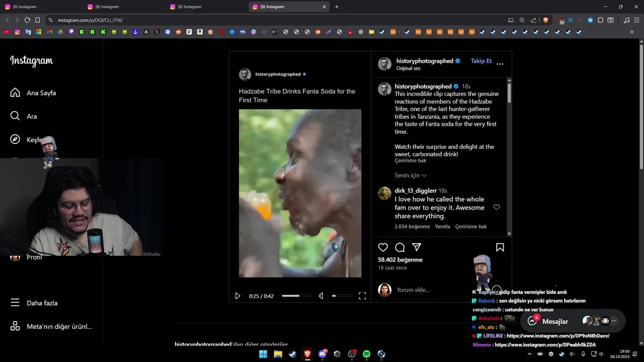Open the music playlist icon in the toolbar

(x=626, y=20)
